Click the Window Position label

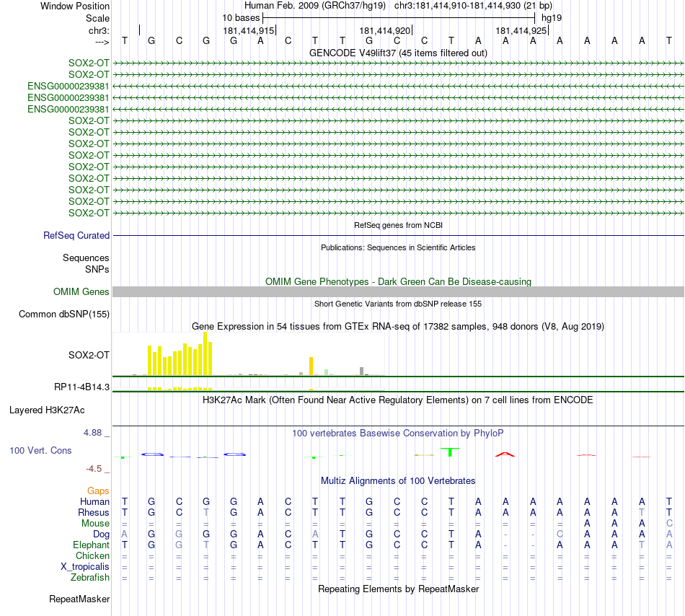75,6
